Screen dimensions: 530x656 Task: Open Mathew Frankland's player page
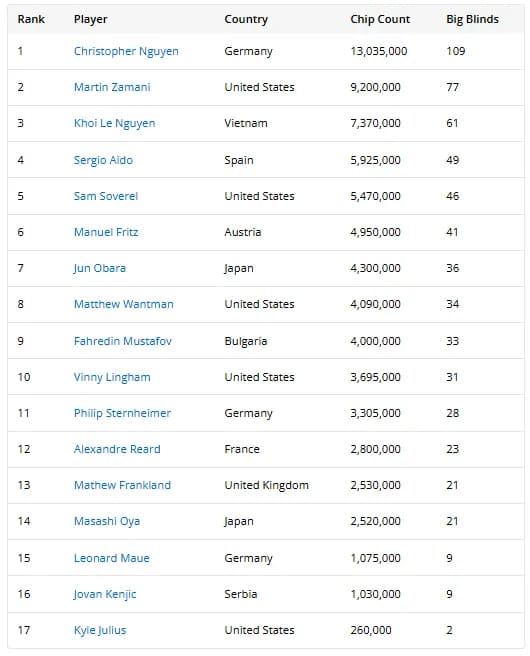click(123, 485)
